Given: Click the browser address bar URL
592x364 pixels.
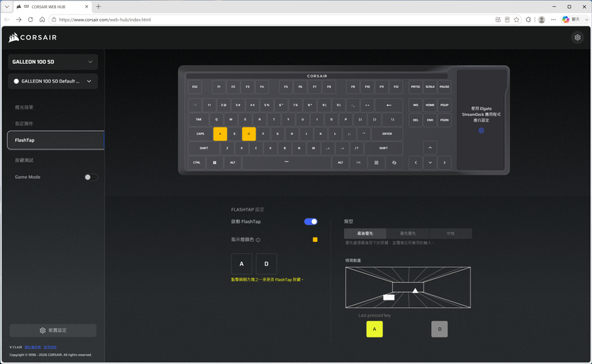Looking at the screenshot, I should [105, 20].
